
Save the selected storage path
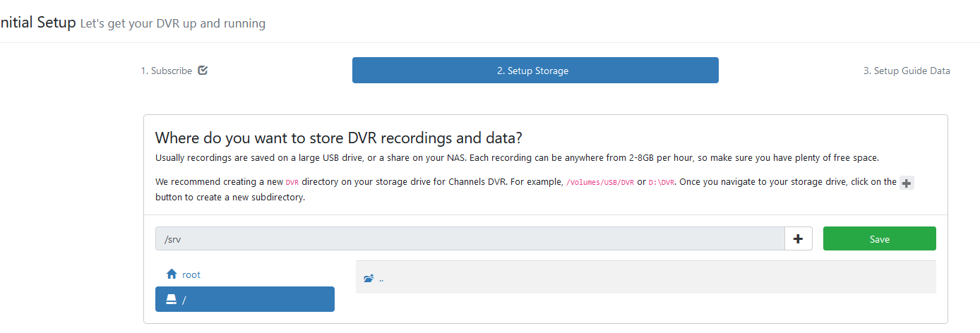pyautogui.click(x=879, y=239)
